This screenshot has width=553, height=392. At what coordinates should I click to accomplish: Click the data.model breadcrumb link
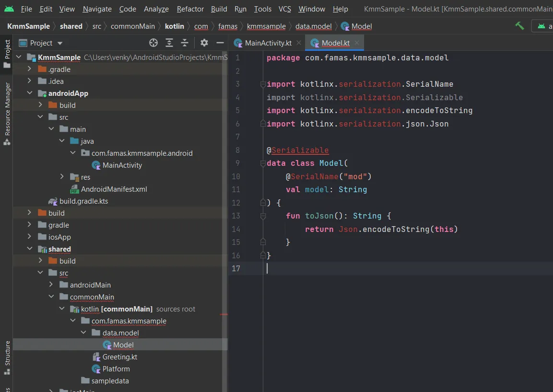coord(313,26)
